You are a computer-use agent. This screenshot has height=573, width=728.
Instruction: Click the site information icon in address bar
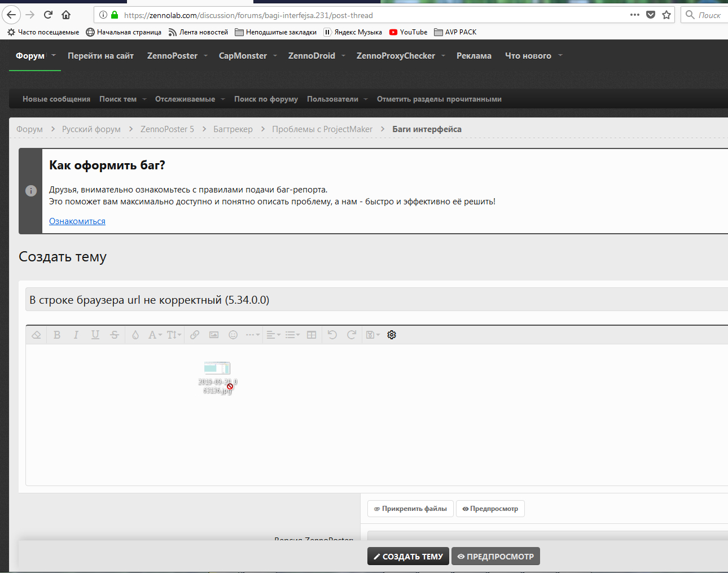tap(103, 15)
